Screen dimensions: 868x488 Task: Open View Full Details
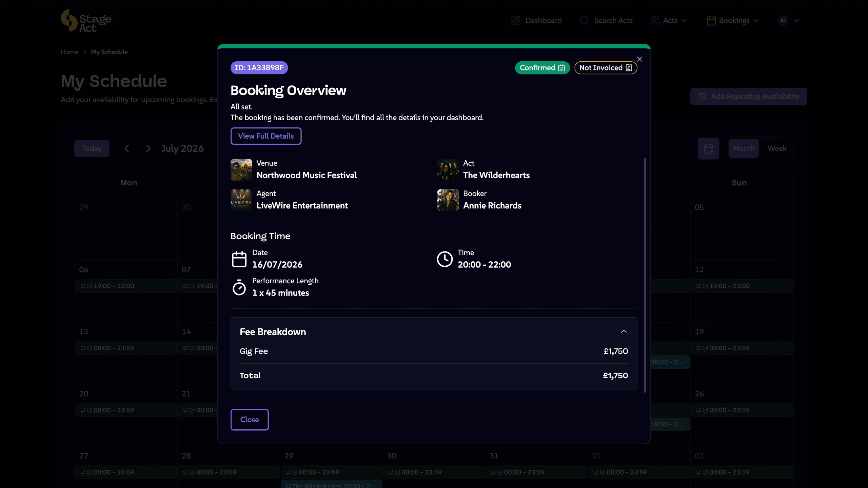pos(266,136)
